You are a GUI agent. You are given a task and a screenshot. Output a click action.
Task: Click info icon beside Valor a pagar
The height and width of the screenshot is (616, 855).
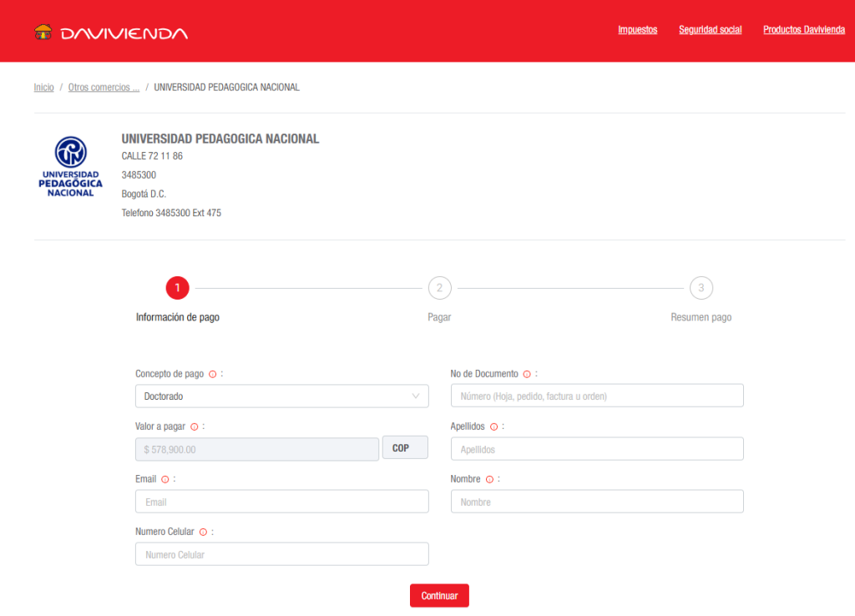point(195,427)
